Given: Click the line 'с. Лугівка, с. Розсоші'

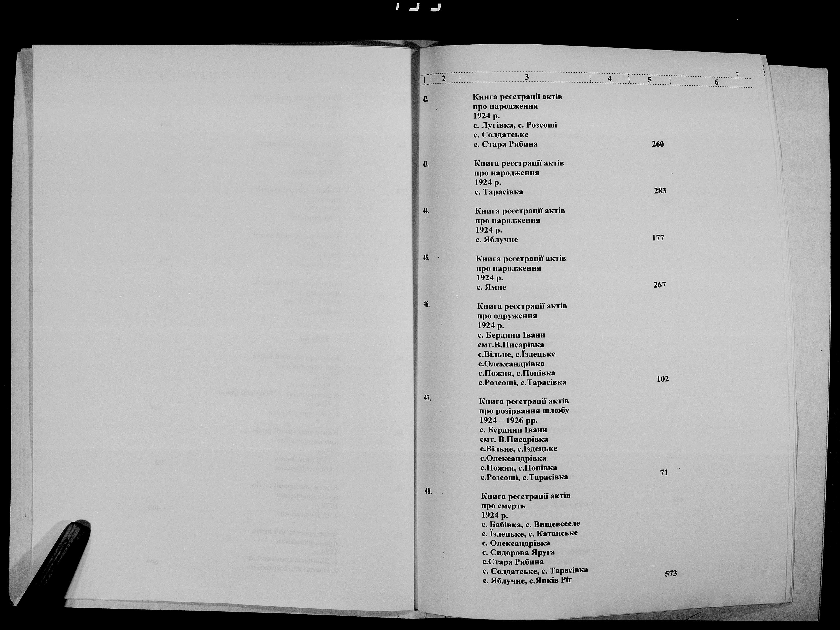Looking at the screenshot, I should coord(515,125).
